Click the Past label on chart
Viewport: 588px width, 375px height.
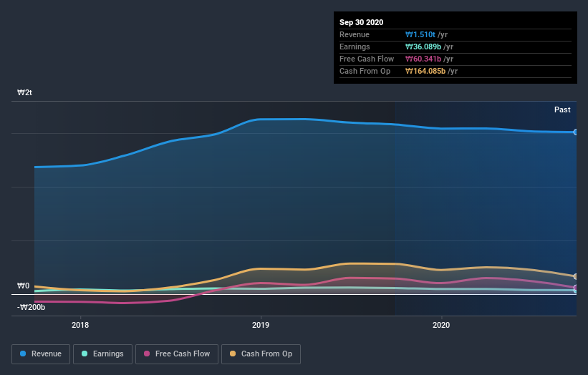[562, 109]
